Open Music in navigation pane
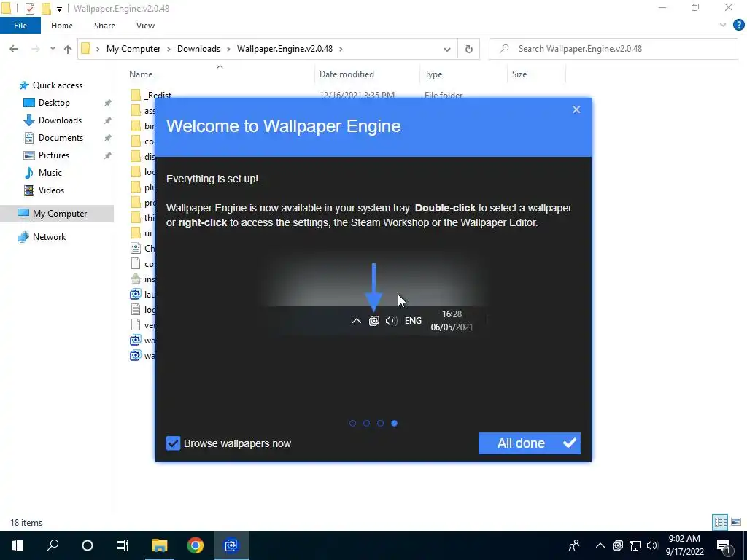 click(50, 173)
